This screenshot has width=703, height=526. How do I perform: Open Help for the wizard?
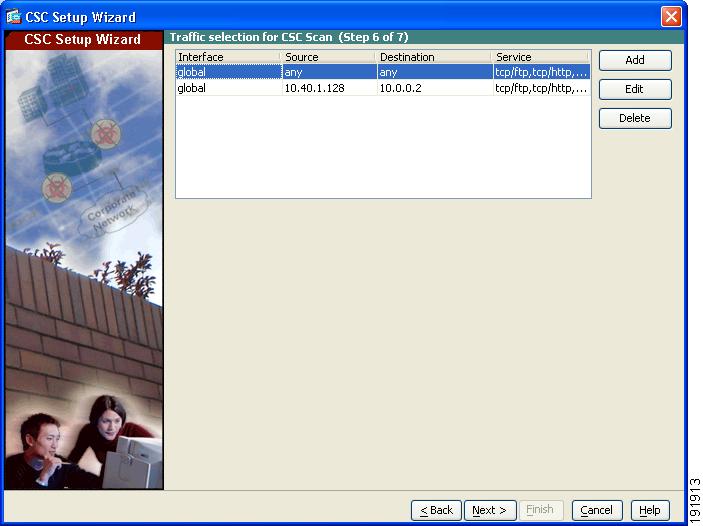(650, 510)
